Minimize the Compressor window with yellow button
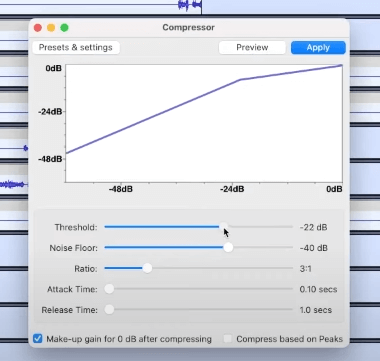 coord(51,28)
